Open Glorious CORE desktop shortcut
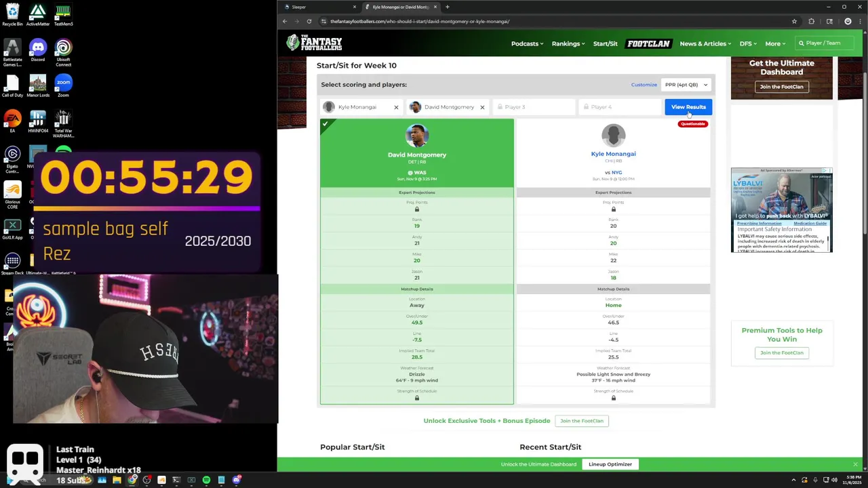Viewport: 868px width, 488px height. [12, 195]
